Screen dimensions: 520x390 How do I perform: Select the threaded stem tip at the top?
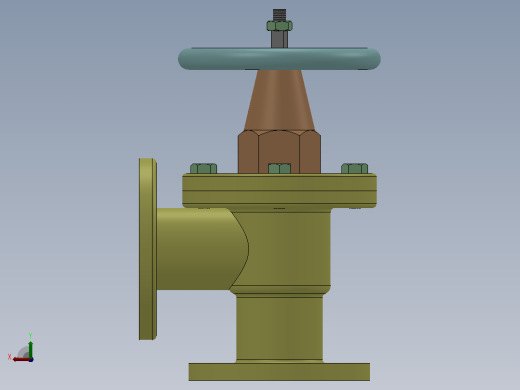click(x=279, y=15)
